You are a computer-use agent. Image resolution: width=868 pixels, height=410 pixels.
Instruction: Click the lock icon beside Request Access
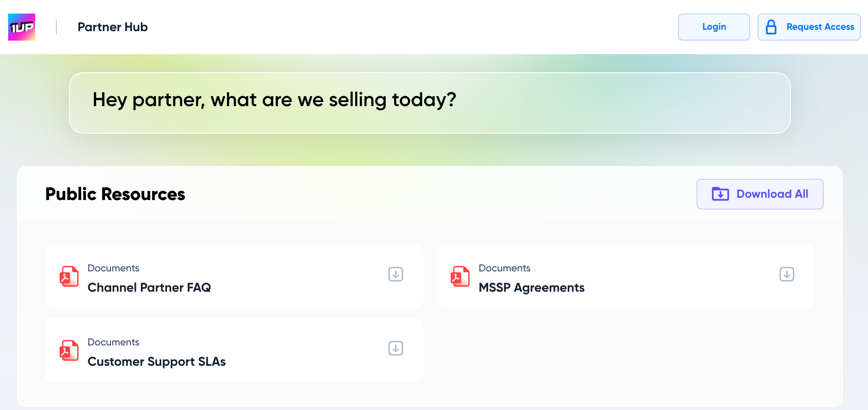pyautogui.click(x=771, y=27)
